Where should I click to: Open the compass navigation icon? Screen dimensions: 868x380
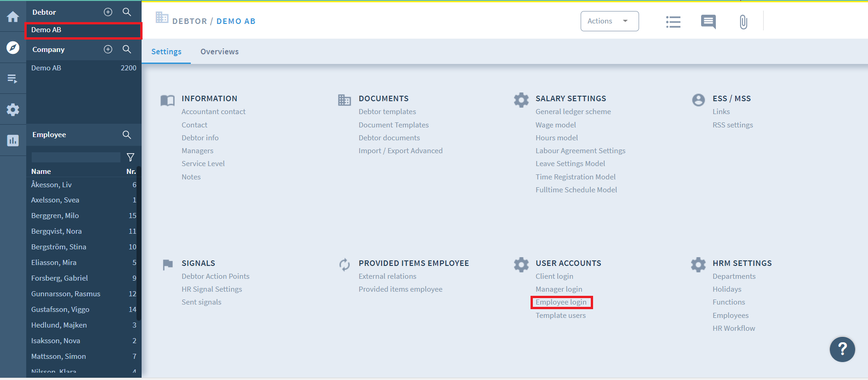pyautogui.click(x=13, y=47)
